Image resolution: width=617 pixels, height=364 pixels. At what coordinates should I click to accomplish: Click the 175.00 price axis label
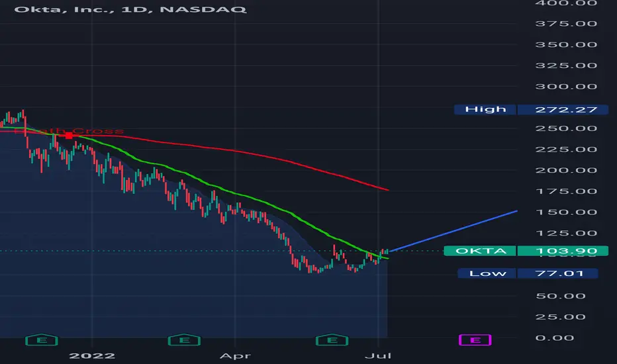tap(566, 191)
